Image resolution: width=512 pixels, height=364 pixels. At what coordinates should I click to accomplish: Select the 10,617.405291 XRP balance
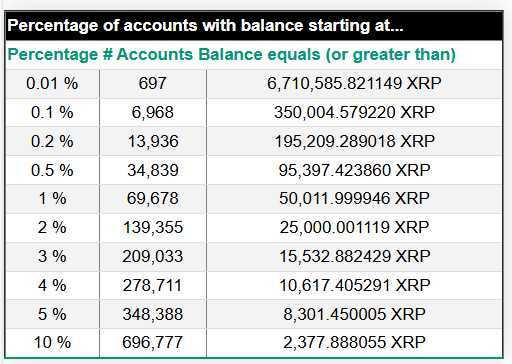click(x=355, y=286)
